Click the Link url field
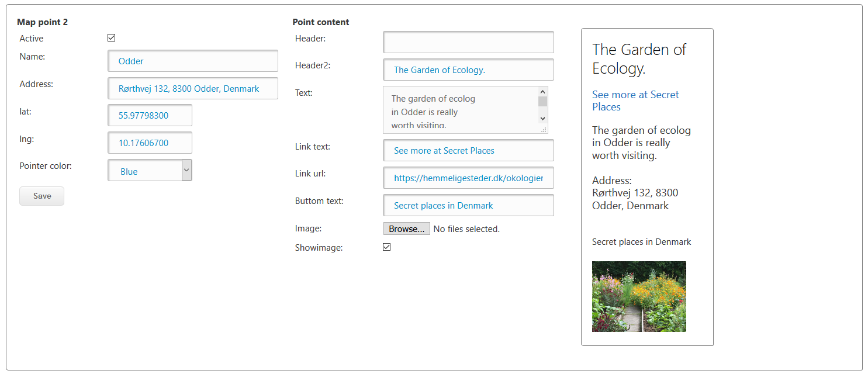The image size is (868, 374). point(468,178)
